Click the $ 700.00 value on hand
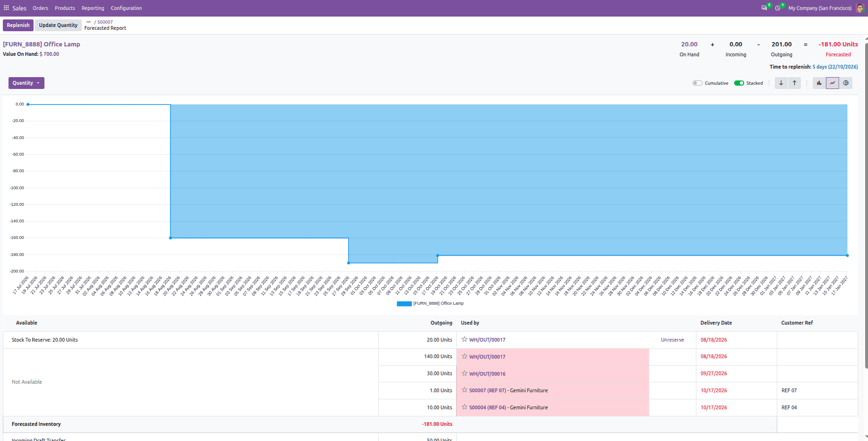The width and height of the screenshot is (868, 441). 50,54
